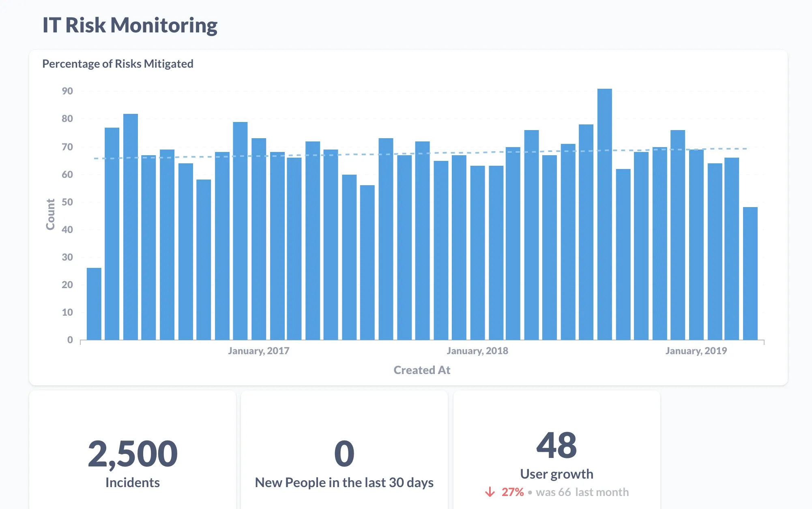Open 'New People in the last 30 days' label
This screenshot has height=509, width=812.
click(x=344, y=483)
